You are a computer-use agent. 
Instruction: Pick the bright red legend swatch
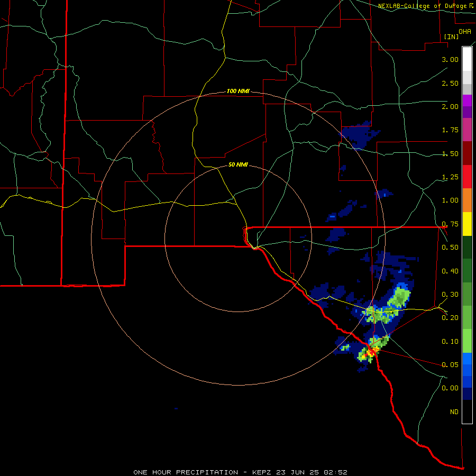click(467, 177)
